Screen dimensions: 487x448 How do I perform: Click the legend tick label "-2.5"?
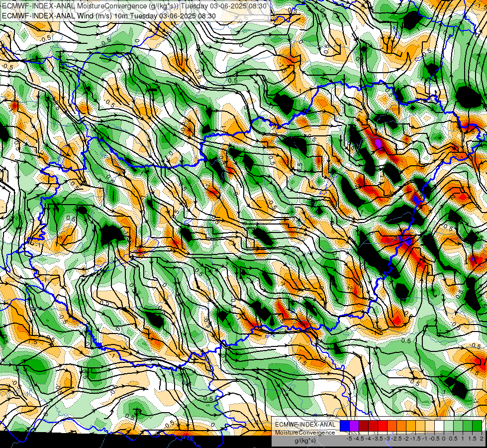pos(396,439)
